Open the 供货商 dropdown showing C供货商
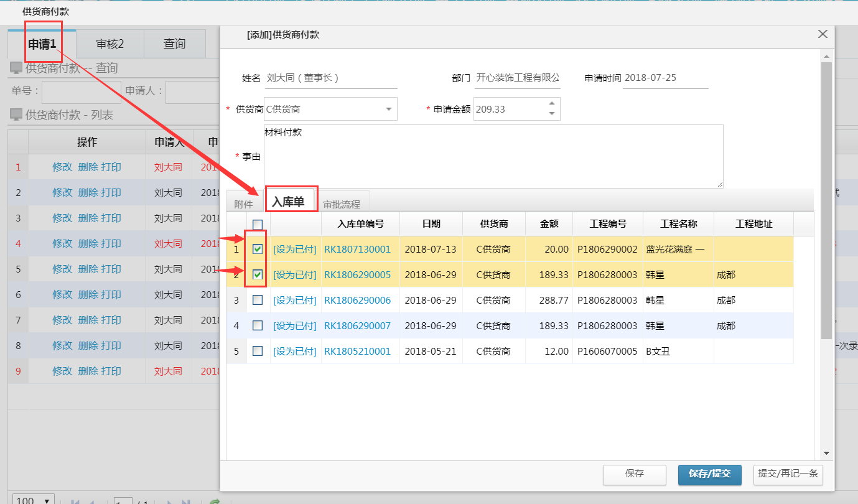The height and width of the screenshot is (504, 858). pyautogui.click(x=389, y=110)
